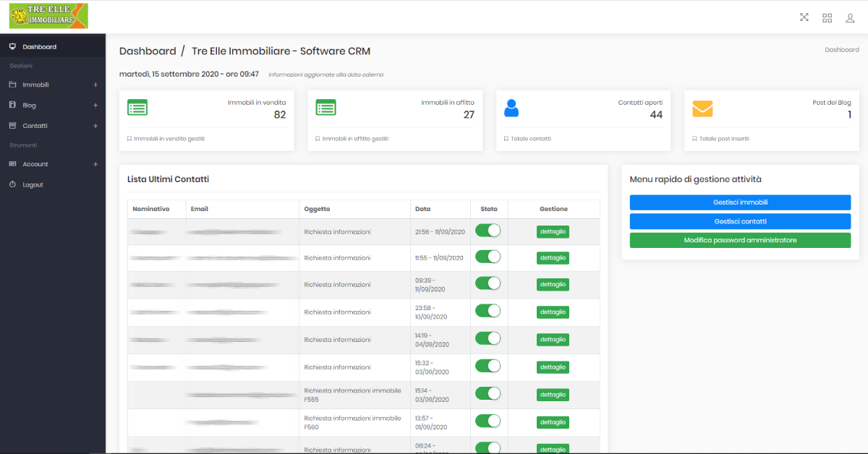868x454 pixels.
Task: Open the apps grid icon in header
Action: [x=827, y=18]
